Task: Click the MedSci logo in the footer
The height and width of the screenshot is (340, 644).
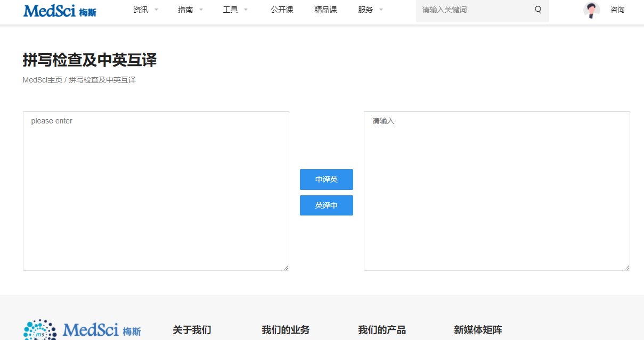Action: [x=83, y=330]
